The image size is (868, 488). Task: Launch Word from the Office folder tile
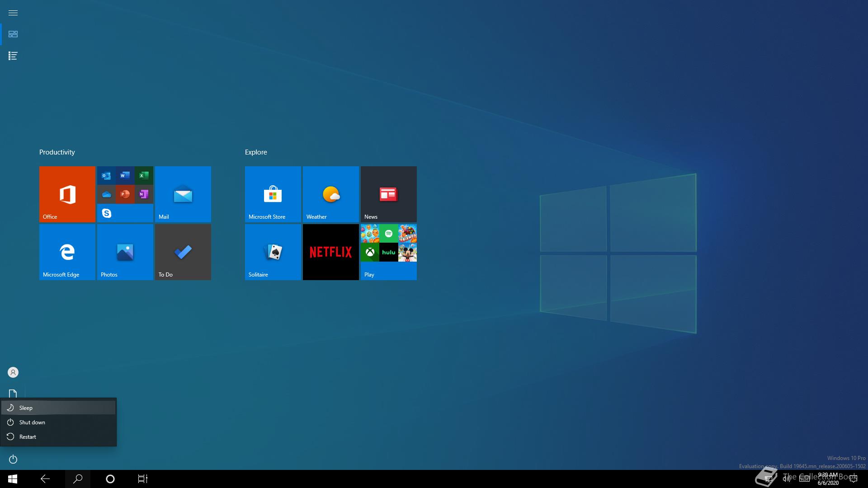click(125, 175)
